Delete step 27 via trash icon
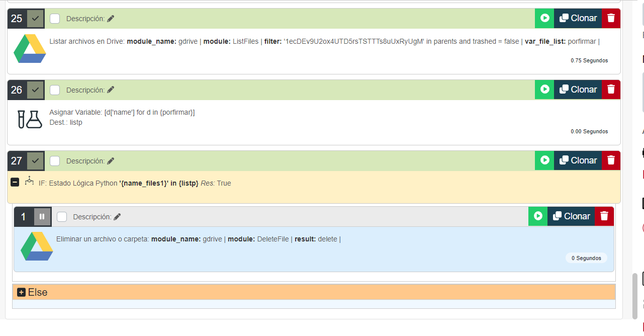 [611, 160]
